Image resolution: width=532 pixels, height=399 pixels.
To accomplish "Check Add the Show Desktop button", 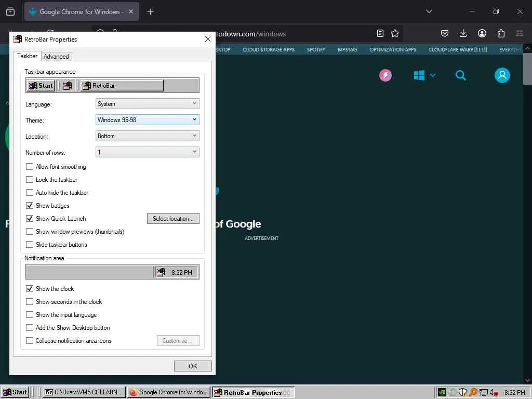I will 30,328.
